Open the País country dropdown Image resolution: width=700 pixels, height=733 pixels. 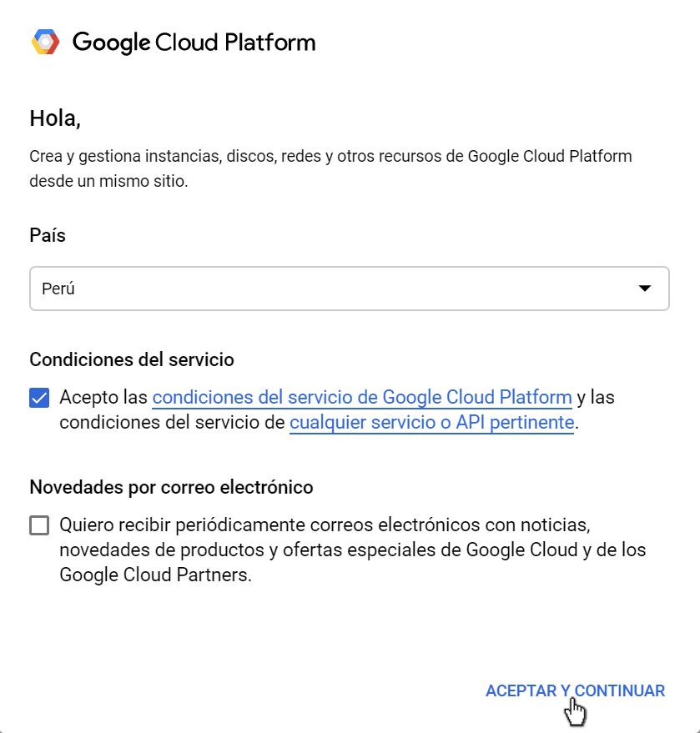coord(350,289)
